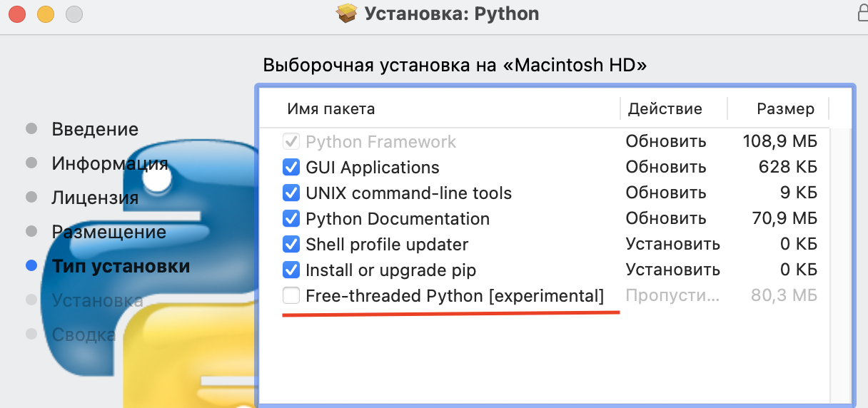
Task: Uncheck the Python Documentation checkbox
Action: coord(291,219)
